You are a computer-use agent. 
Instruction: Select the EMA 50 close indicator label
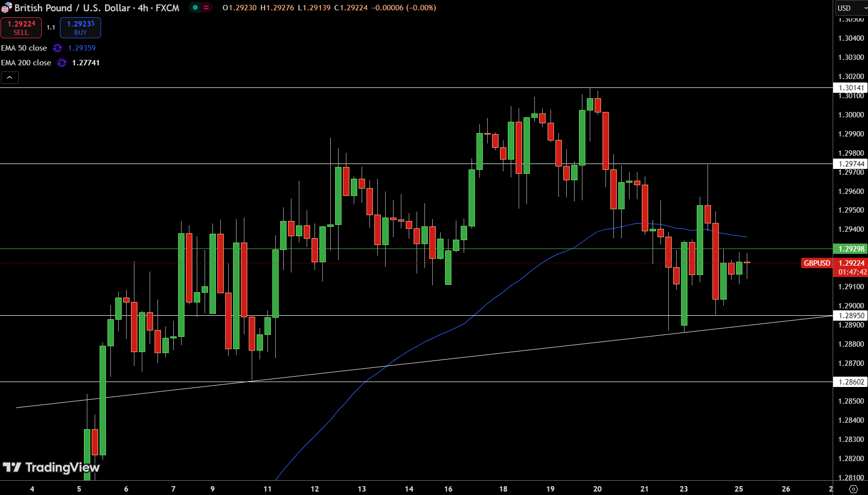pos(24,48)
